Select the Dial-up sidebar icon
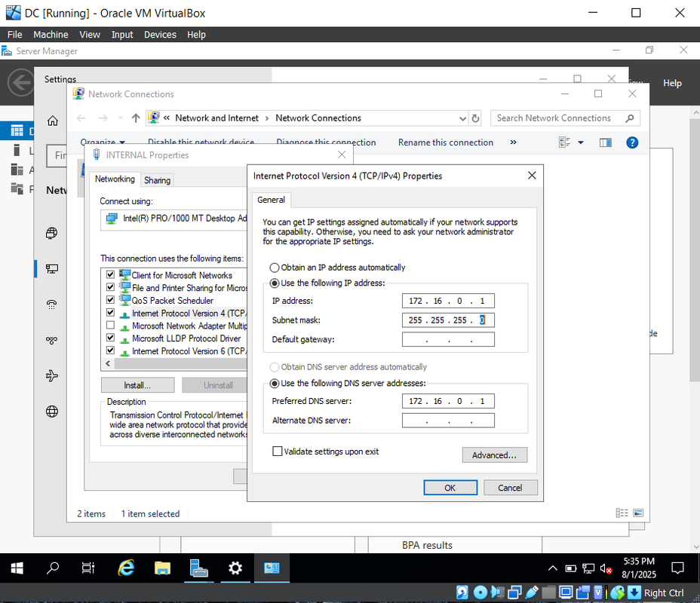The width and height of the screenshot is (700, 603). coord(52,305)
